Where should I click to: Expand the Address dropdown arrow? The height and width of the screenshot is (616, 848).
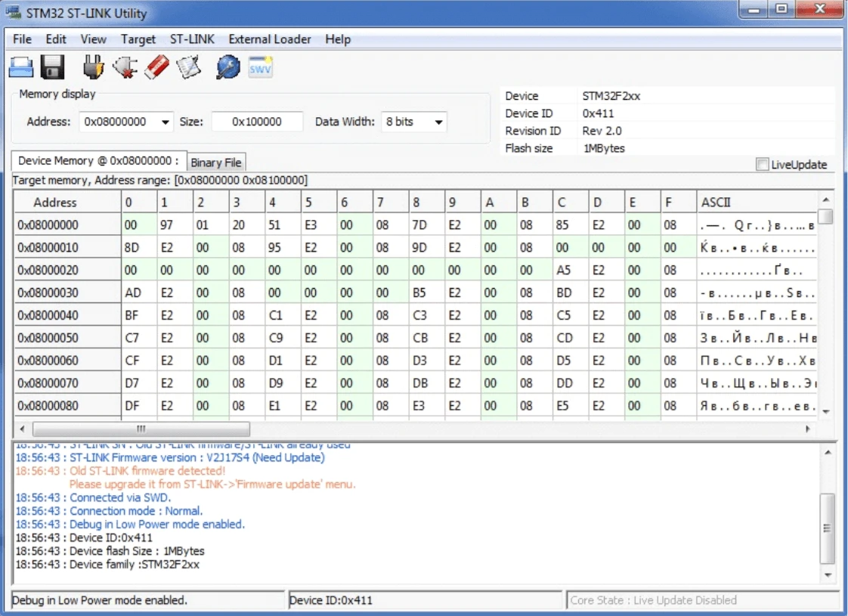[165, 122]
